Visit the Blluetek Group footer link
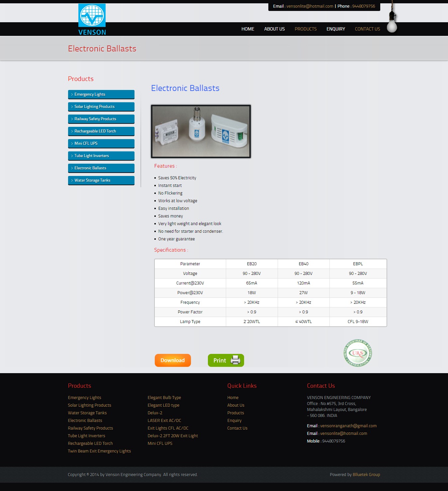Screen dimensions: 448x491 (x=366, y=474)
